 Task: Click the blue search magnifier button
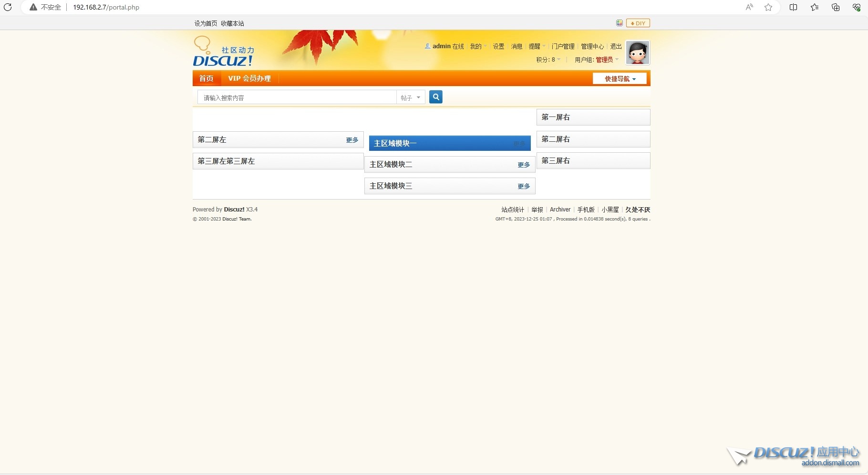[x=436, y=97]
